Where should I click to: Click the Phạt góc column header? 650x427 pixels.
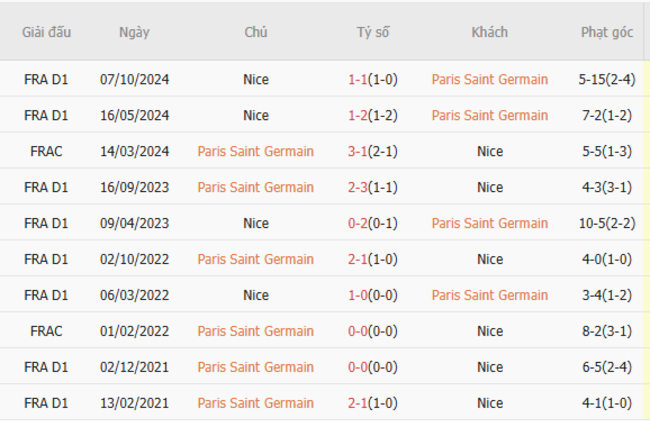(x=606, y=32)
